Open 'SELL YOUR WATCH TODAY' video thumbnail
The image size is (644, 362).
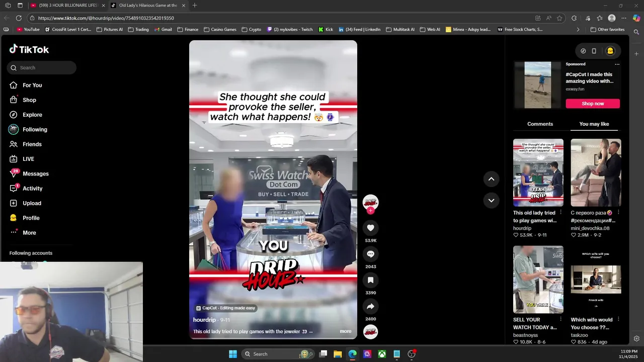pos(538,280)
